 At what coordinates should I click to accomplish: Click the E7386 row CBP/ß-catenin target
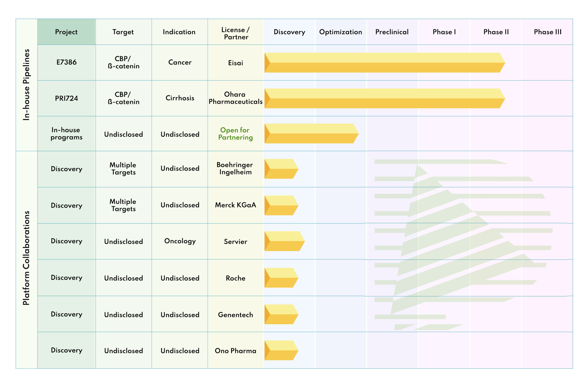click(x=124, y=62)
